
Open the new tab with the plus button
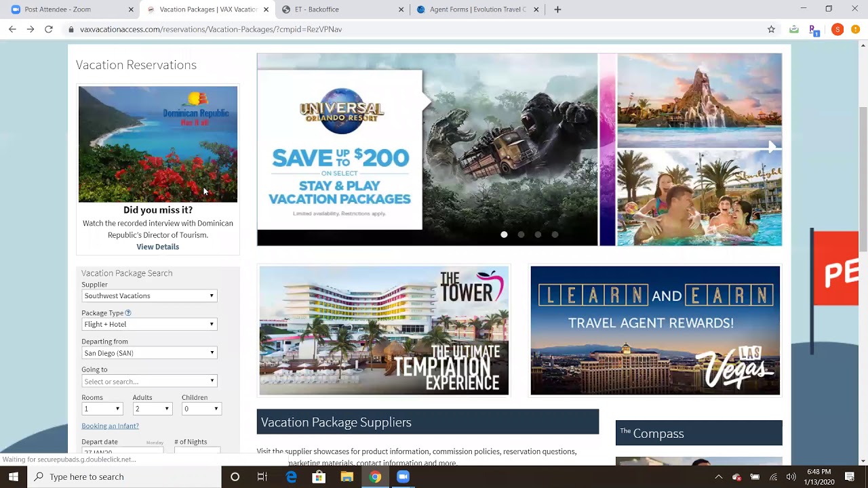click(x=557, y=9)
